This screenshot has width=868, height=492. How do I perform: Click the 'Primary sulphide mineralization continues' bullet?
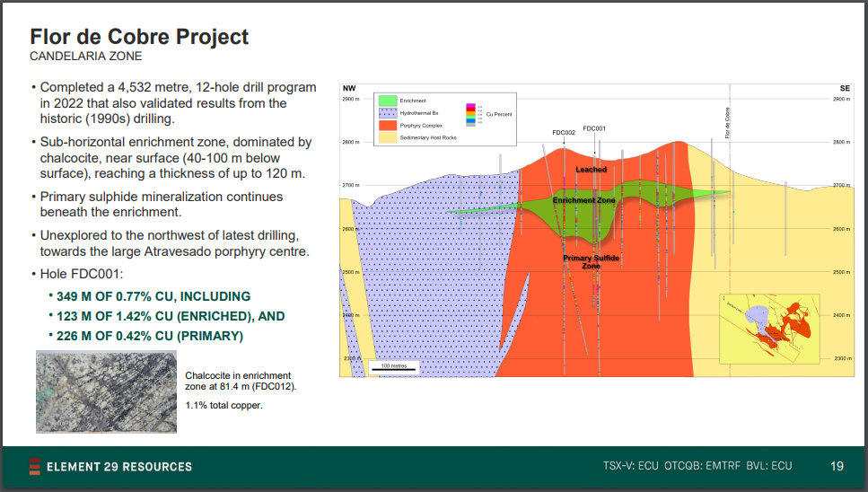coord(157,204)
